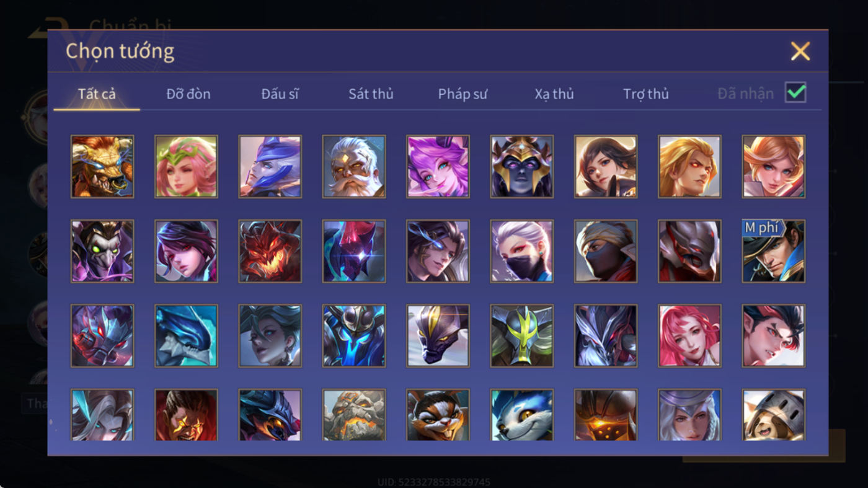Pick the white-bearded old man hero
This screenshot has width=868, height=488.
(x=354, y=167)
